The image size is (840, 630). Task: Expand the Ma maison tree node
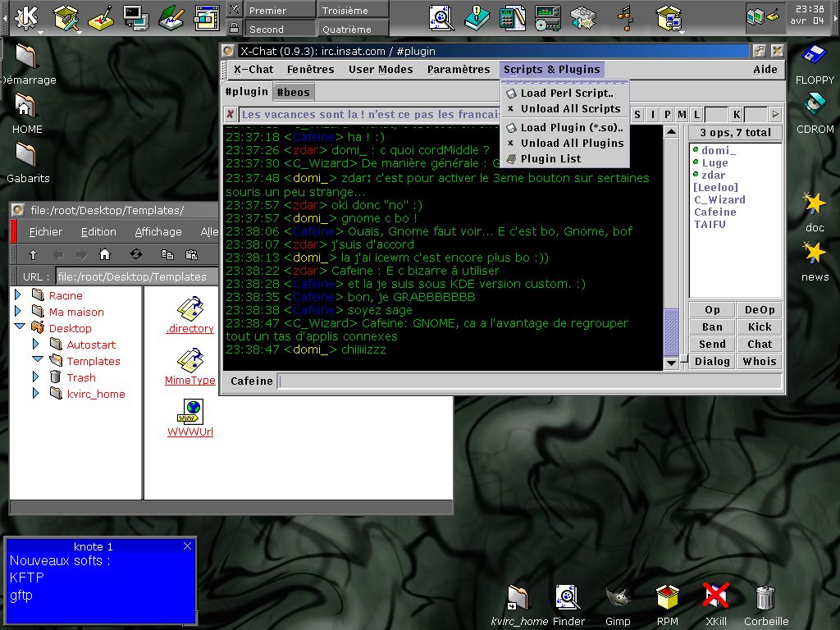point(18,311)
